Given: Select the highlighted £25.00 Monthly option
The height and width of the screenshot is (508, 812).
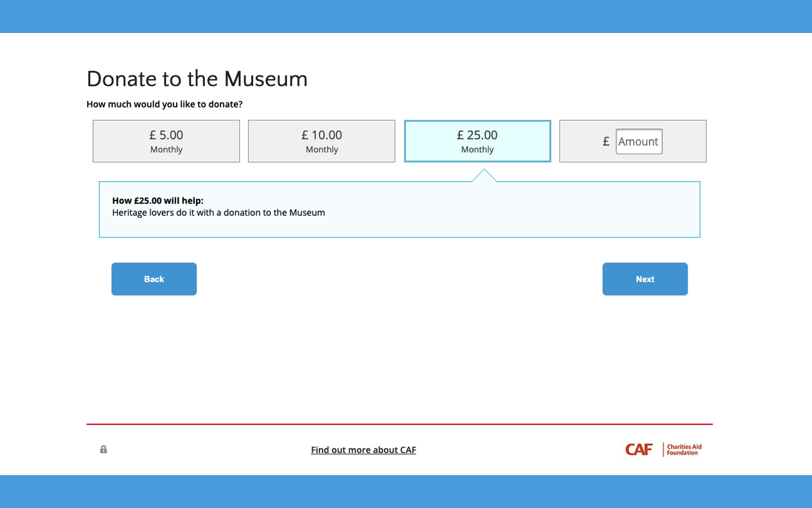Looking at the screenshot, I should click(x=477, y=141).
